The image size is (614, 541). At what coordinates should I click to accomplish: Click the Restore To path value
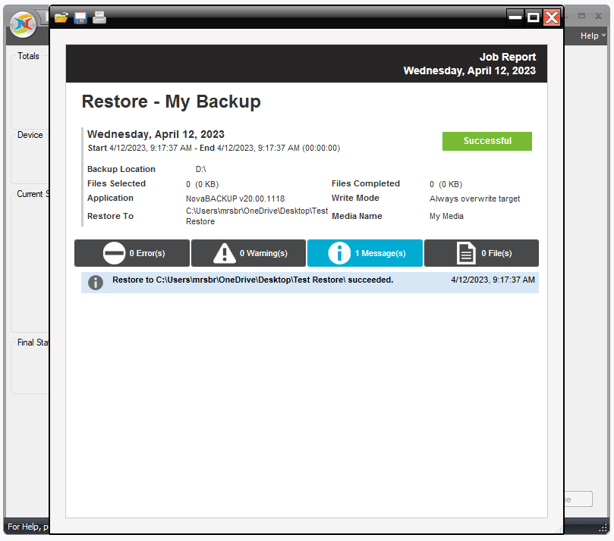(x=257, y=216)
